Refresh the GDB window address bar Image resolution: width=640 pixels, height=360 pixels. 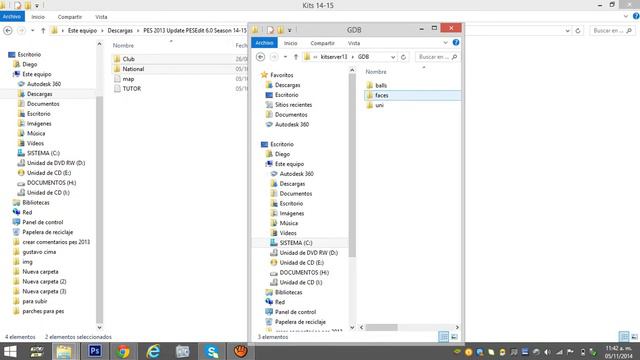coord(403,57)
